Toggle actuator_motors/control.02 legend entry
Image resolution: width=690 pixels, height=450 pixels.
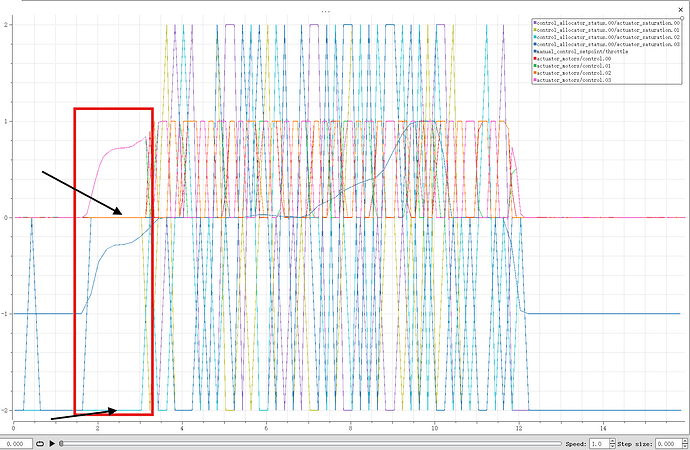tap(573, 73)
